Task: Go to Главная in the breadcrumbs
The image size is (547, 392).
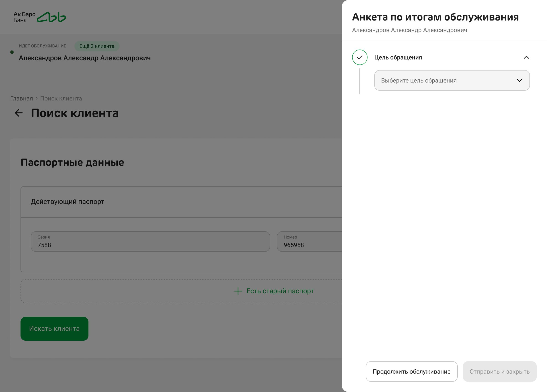Action: click(x=21, y=99)
